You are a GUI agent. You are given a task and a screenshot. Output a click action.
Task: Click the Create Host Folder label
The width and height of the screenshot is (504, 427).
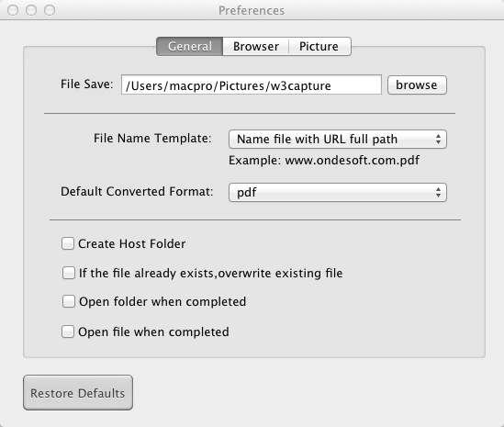[132, 243]
